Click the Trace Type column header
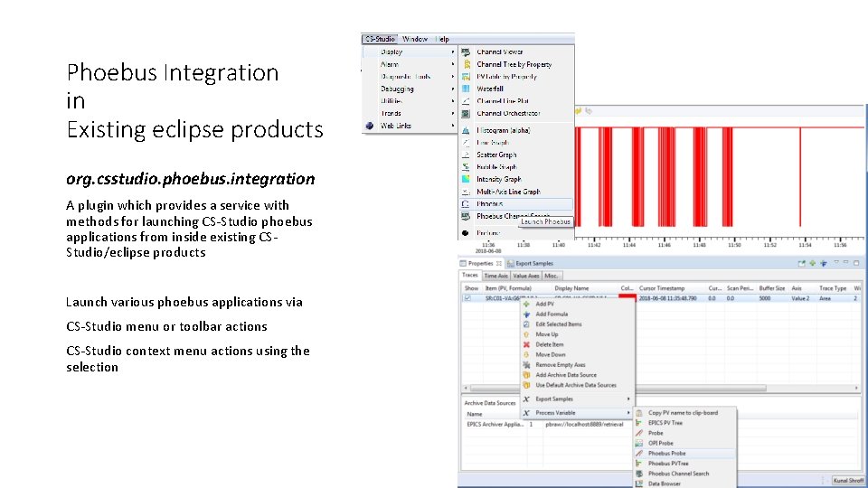 coord(833,288)
